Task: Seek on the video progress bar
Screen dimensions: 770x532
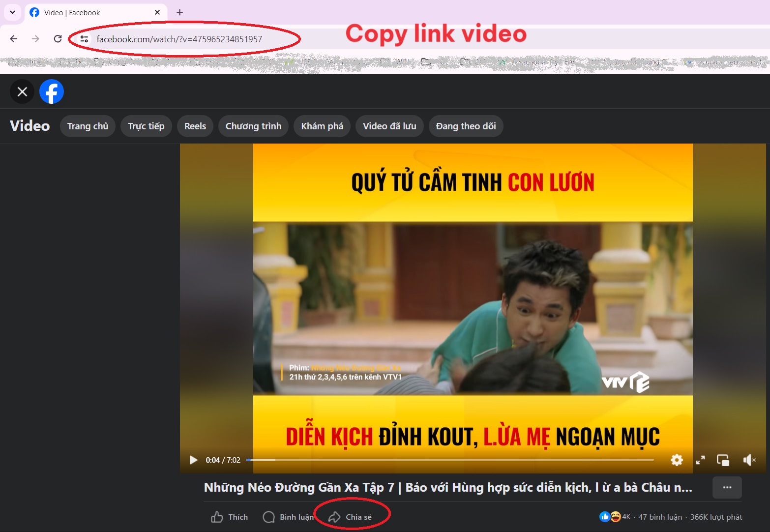Action: click(450, 460)
